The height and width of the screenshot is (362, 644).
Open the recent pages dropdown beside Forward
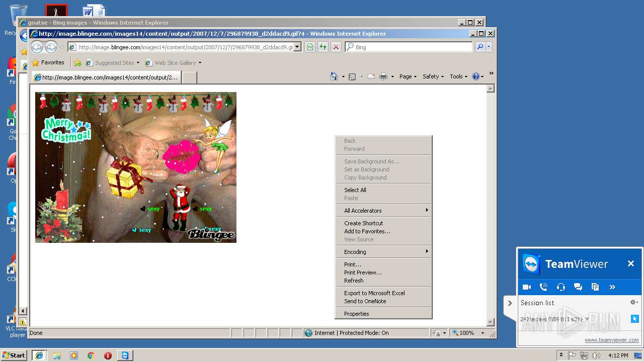62,47
